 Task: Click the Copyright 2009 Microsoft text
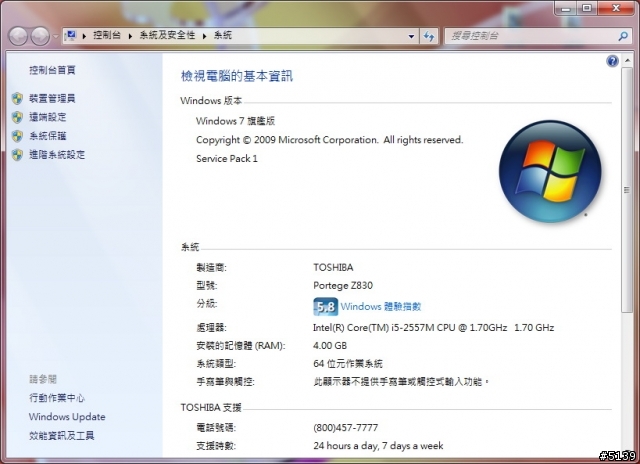coord(329,140)
